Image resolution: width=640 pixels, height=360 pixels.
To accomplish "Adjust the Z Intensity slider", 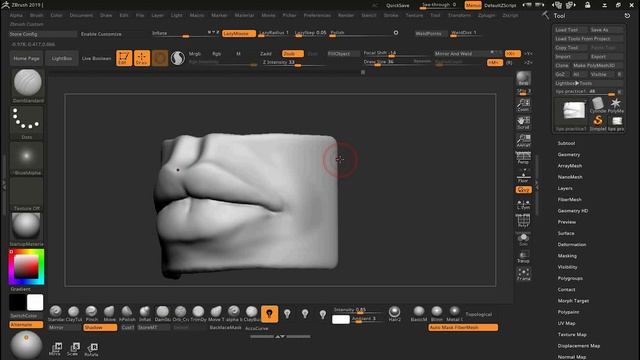I will (295, 62).
